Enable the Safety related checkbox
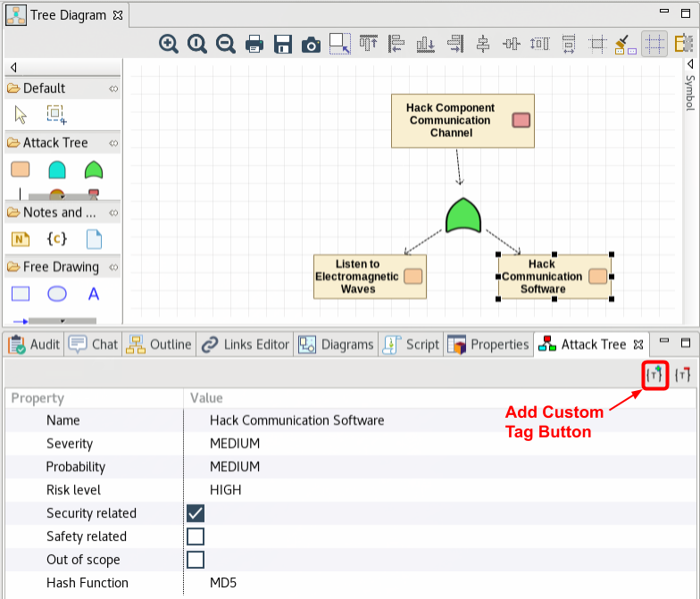Viewport: 700px width, 599px height. (196, 537)
